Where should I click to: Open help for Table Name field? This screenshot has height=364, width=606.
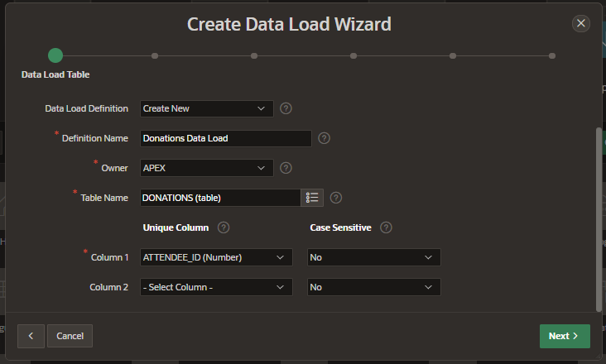coord(336,198)
